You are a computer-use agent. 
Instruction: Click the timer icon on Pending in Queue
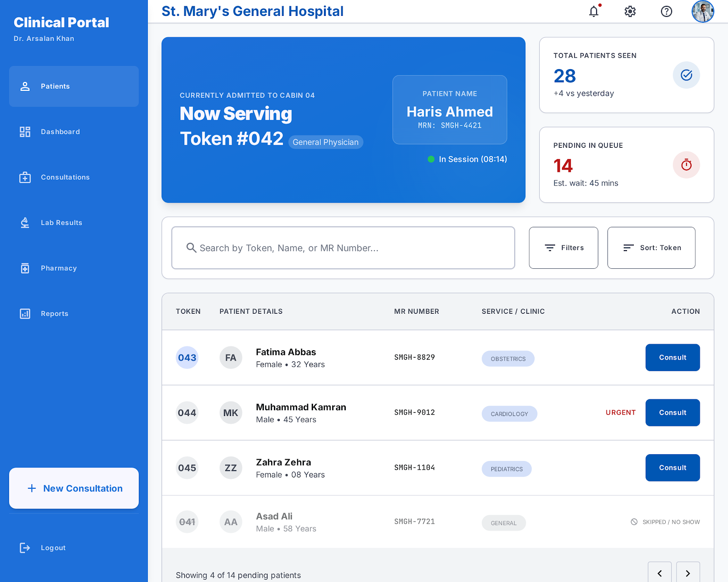tap(687, 165)
